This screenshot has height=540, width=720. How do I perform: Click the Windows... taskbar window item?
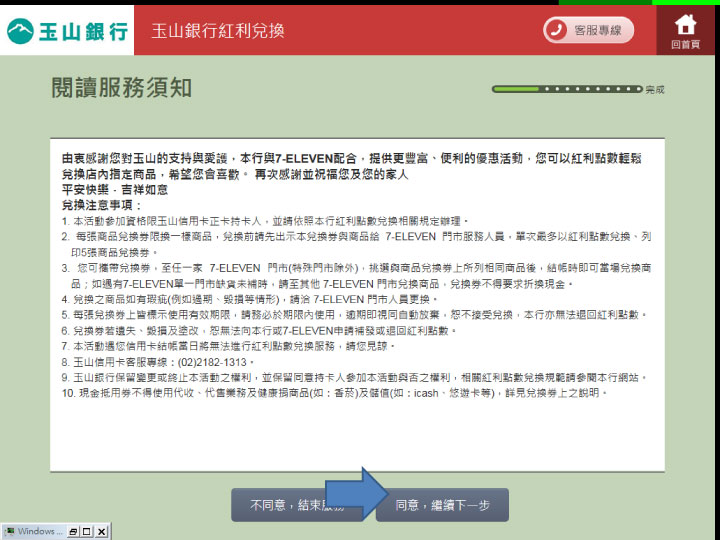[34, 531]
